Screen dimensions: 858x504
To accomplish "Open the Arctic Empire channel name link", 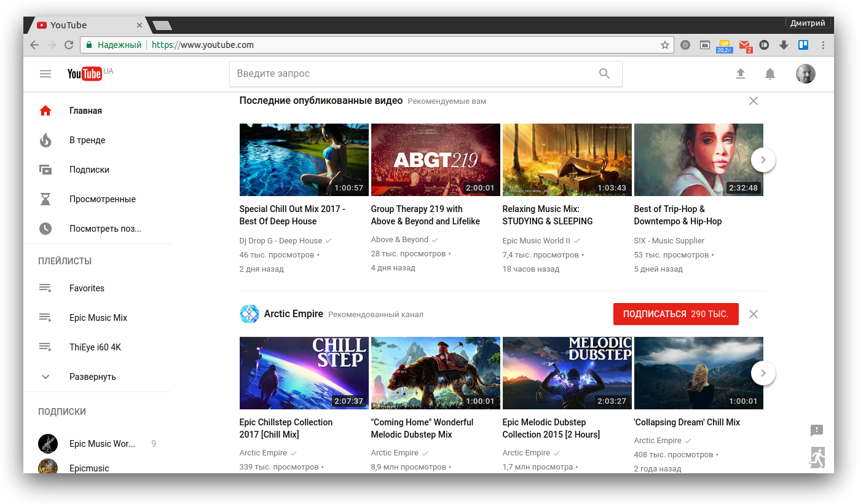I will click(x=294, y=314).
